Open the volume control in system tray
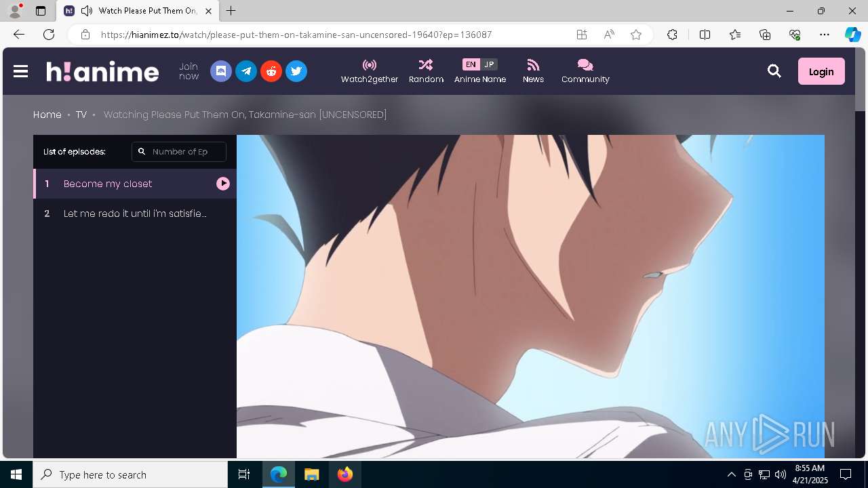The height and width of the screenshot is (488, 868). click(x=781, y=474)
